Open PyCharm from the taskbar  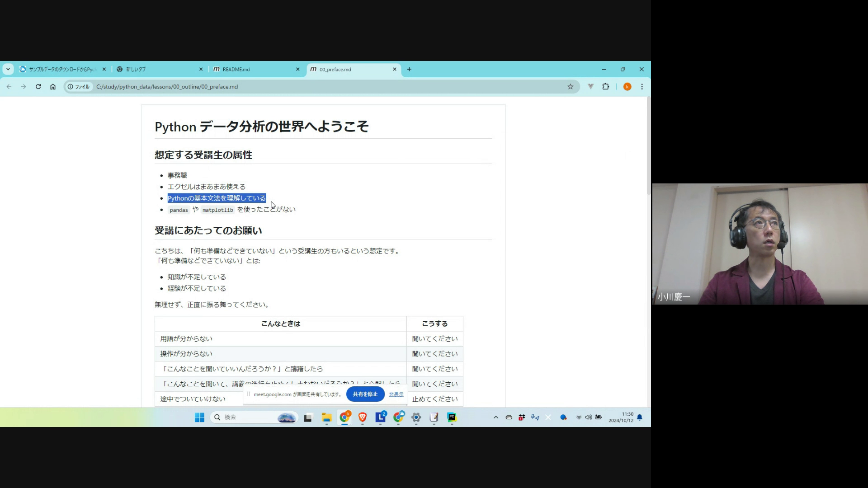coord(452,418)
